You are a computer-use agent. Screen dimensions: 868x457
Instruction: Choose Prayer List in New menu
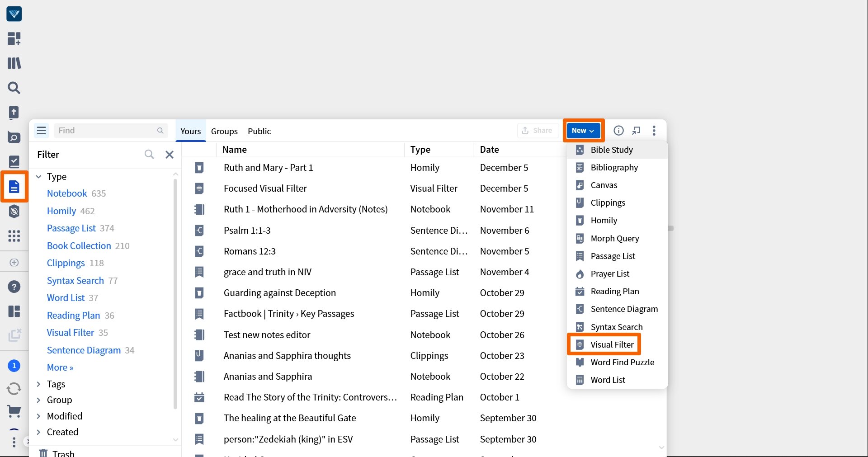pyautogui.click(x=617, y=273)
